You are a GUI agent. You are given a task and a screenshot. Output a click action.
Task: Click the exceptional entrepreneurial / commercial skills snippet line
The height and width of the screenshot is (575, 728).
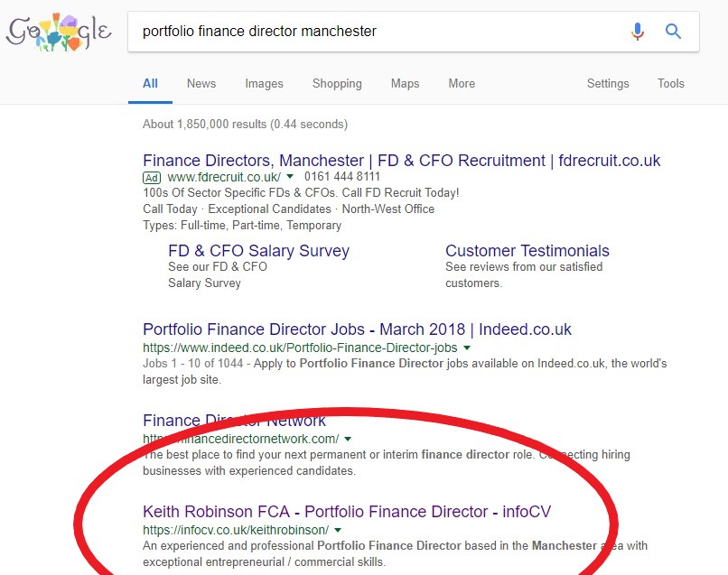[264, 562]
